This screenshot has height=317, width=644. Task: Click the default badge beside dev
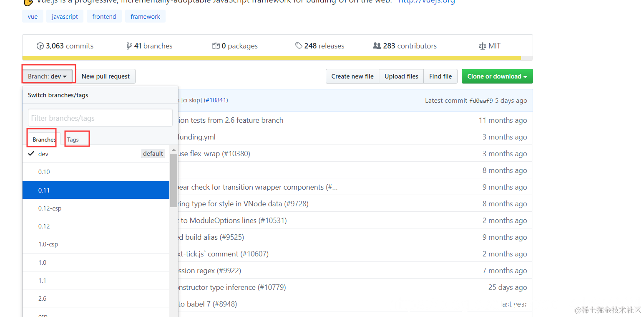(153, 154)
